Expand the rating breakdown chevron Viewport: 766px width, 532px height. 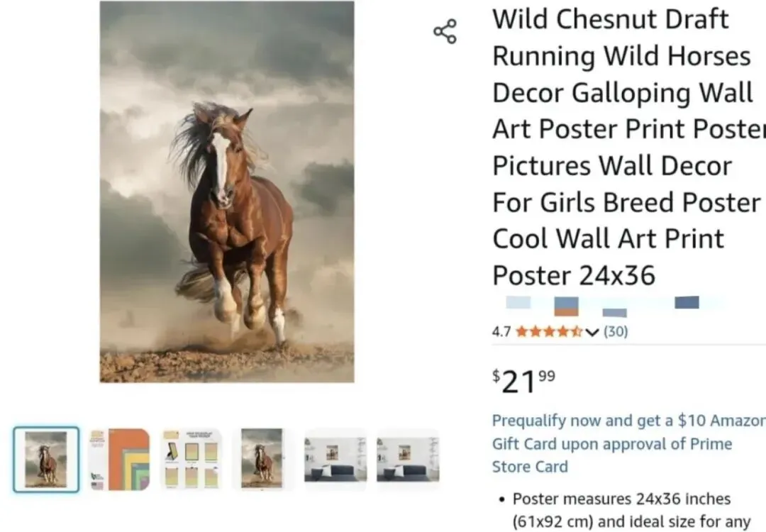pos(592,332)
